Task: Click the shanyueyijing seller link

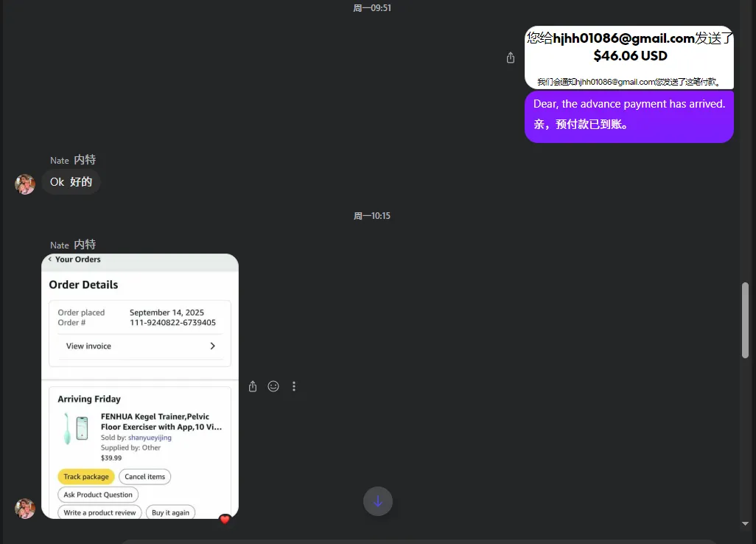Action: [150, 437]
